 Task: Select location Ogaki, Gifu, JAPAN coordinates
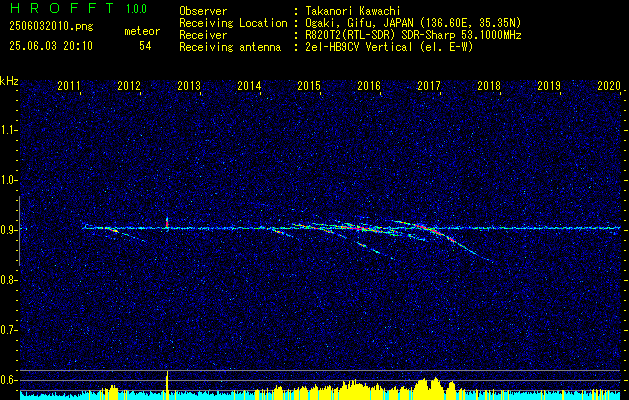[414, 23]
